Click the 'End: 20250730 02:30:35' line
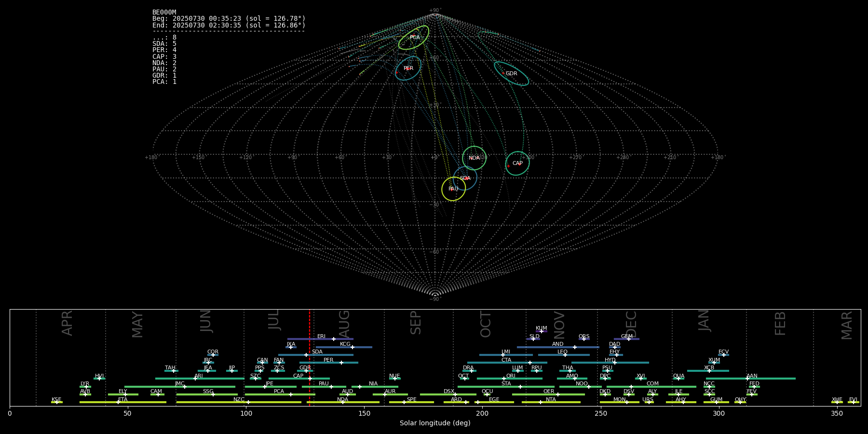 pos(229,25)
